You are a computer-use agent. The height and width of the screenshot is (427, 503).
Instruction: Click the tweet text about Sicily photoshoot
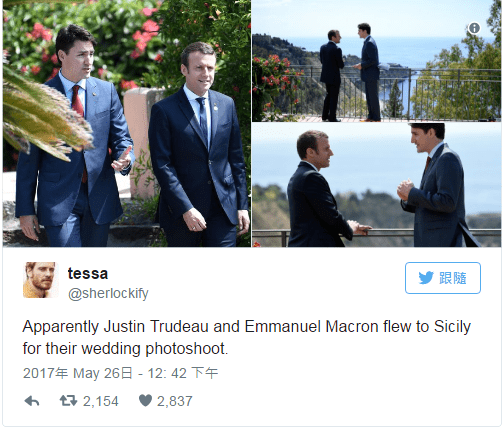pyautogui.click(x=247, y=337)
